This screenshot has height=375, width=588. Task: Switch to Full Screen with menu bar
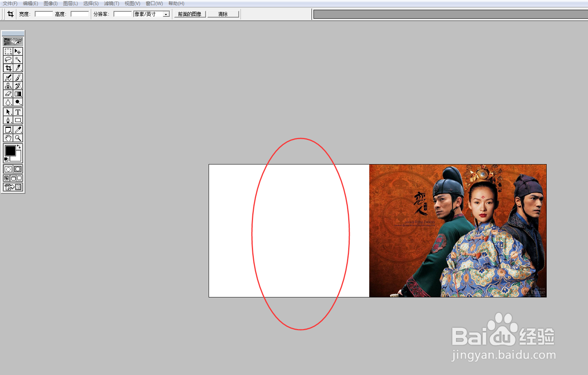(13, 178)
